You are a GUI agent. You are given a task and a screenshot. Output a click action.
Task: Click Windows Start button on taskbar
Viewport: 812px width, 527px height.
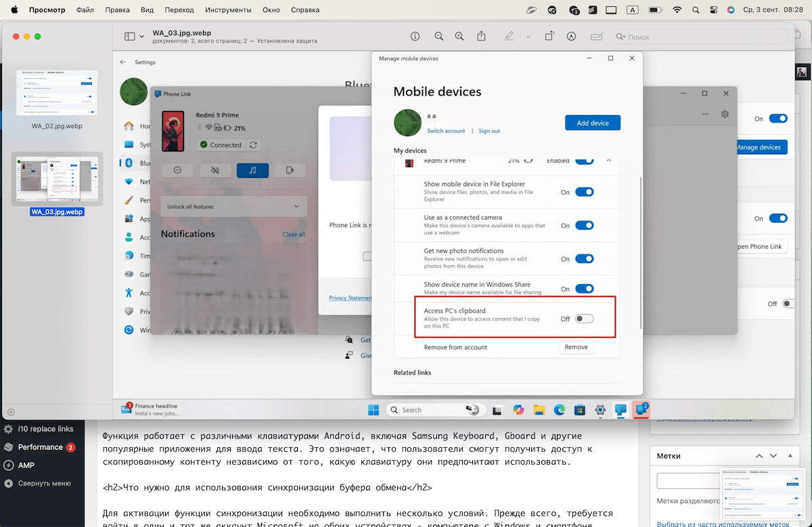tap(373, 409)
